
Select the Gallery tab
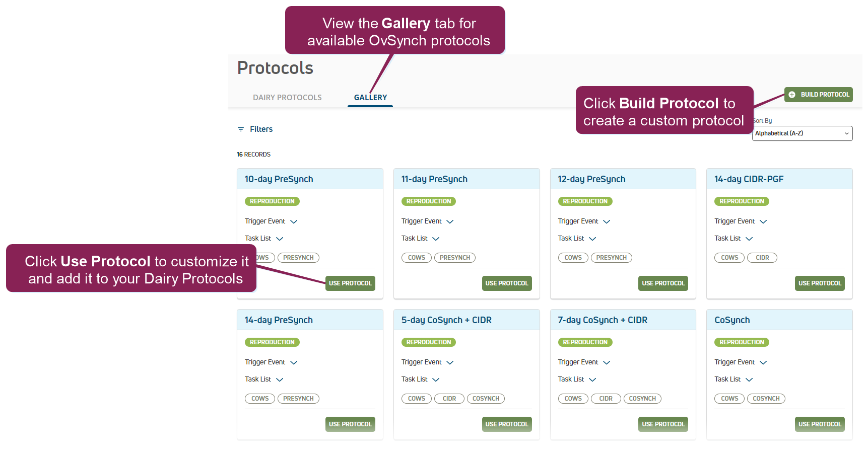tap(370, 98)
